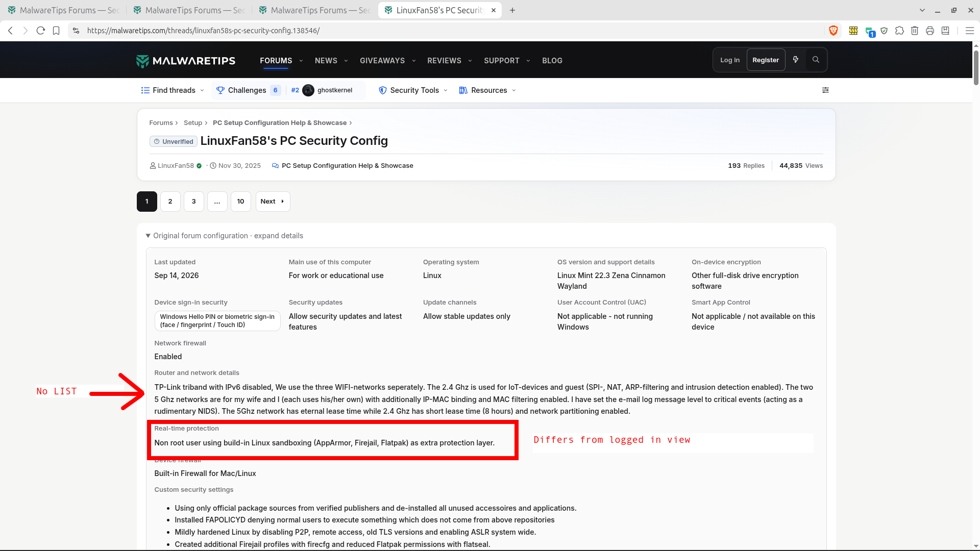This screenshot has height=551, width=980.
Task: Click the Next page button
Action: click(273, 202)
